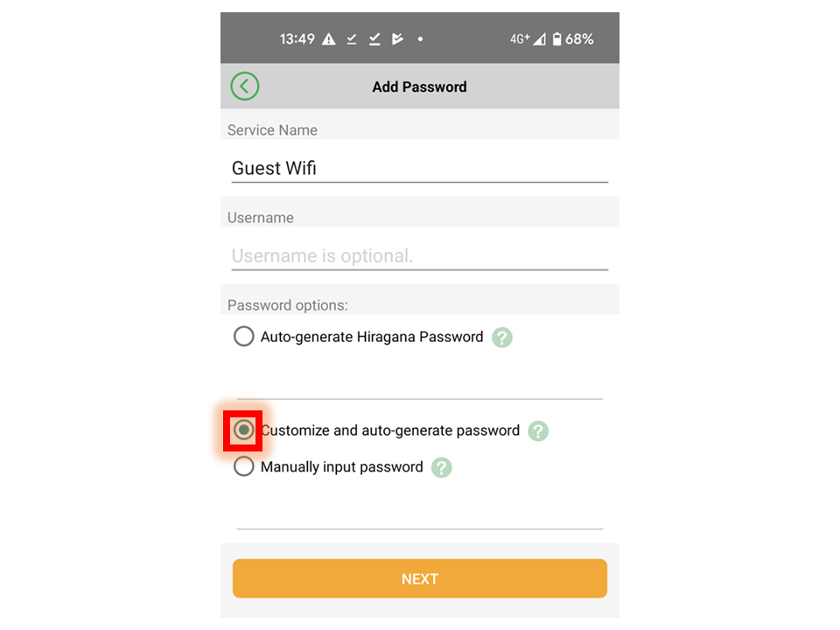Tap the battery icon in status bar
Viewport: 840px width, 630px height.
pos(557,39)
